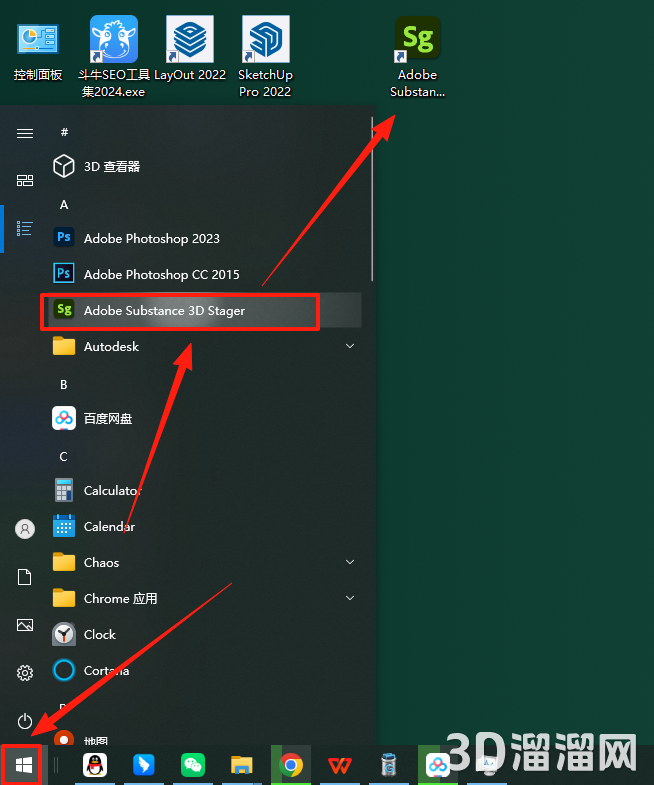Viewport: 654px width, 785px height.
Task: Open Adobe Photoshop CC 2015 entry
Action: tap(161, 274)
